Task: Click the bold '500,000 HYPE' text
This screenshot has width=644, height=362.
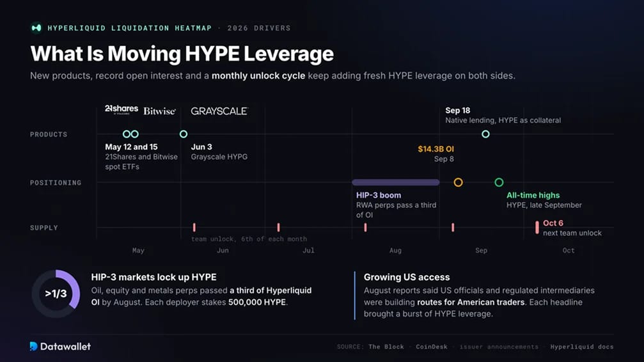Action: [x=256, y=303]
